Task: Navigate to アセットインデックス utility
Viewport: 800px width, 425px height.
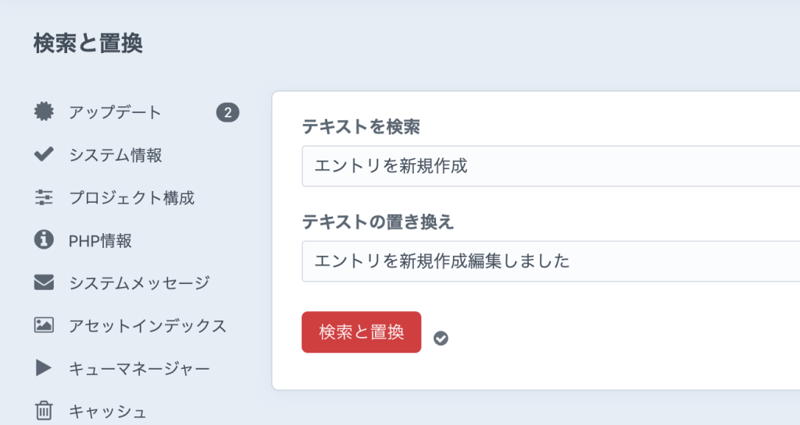Action: (147, 326)
